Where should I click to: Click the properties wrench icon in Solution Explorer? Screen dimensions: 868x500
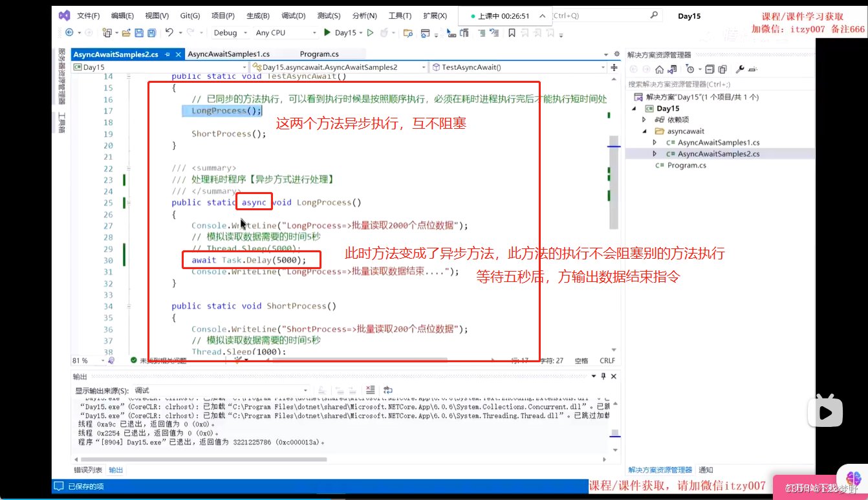click(x=740, y=69)
